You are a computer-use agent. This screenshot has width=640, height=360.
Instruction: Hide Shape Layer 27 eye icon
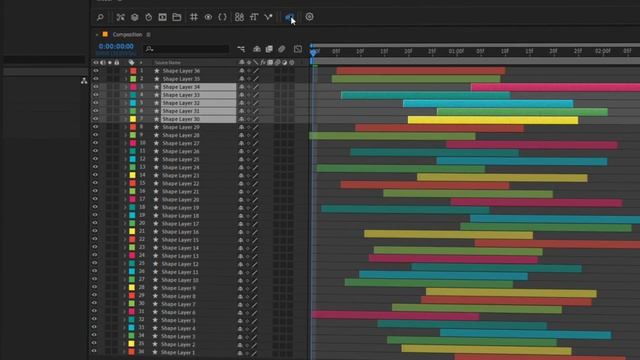[96, 143]
